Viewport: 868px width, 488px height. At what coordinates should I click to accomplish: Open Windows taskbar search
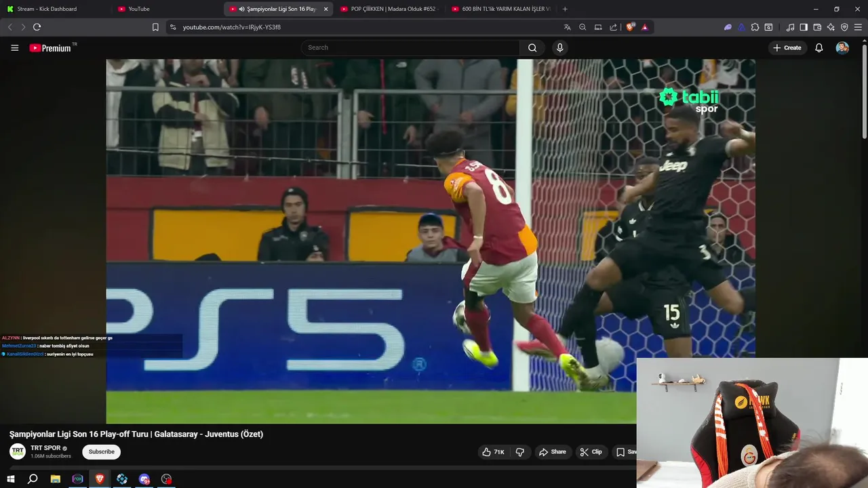point(33,479)
